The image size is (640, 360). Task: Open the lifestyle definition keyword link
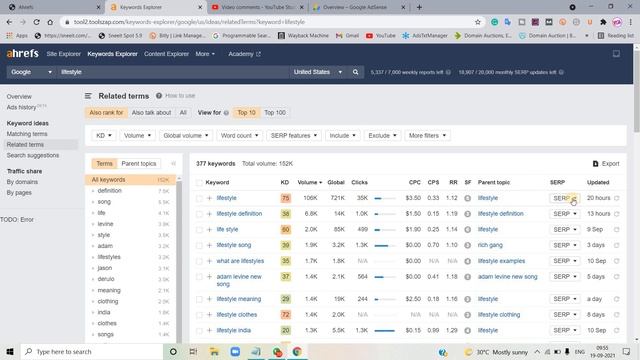(239, 214)
